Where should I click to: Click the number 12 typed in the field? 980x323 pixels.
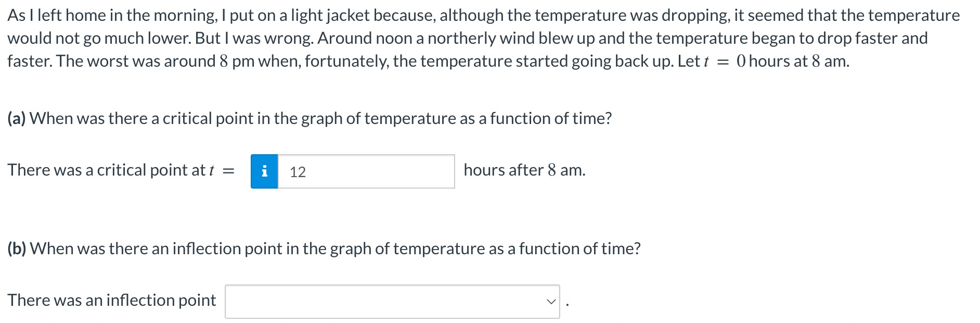pos(298,172)
